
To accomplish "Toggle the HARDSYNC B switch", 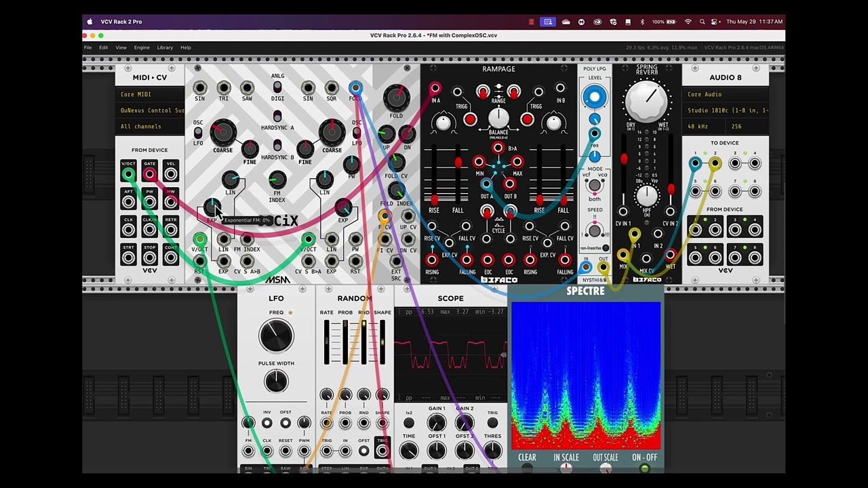I will pyautogui.click(x=277, y=145).
